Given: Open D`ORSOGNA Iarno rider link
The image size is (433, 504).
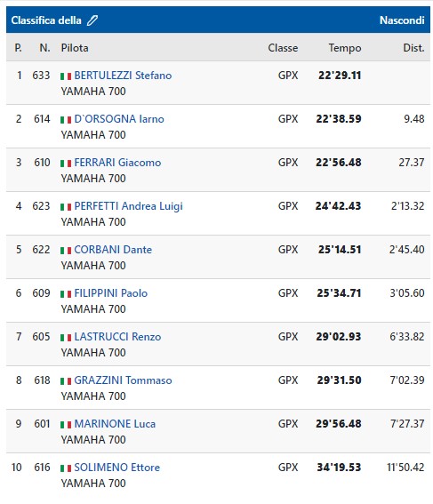Looking at the screenshot, I should tap(119, 119).
